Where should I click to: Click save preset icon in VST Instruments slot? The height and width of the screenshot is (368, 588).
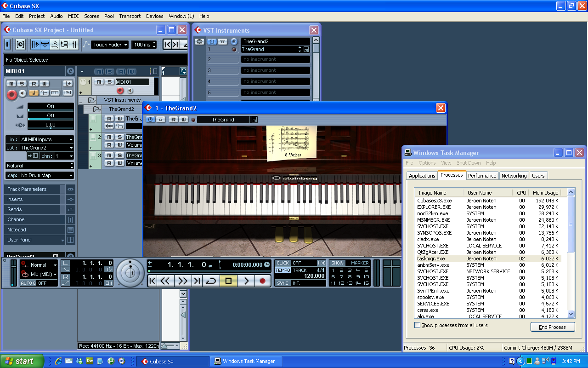[306, 49]
